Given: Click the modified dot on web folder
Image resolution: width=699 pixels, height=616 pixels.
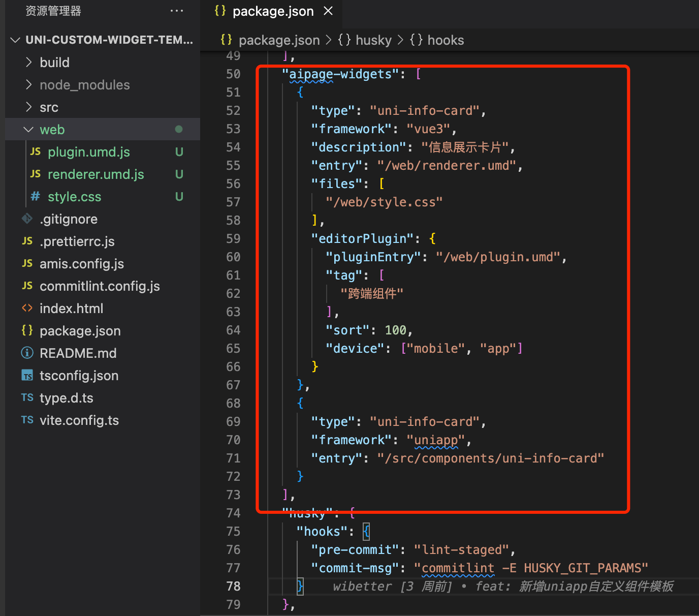Looking at the screenshot, I should click(x=179, y=129).
